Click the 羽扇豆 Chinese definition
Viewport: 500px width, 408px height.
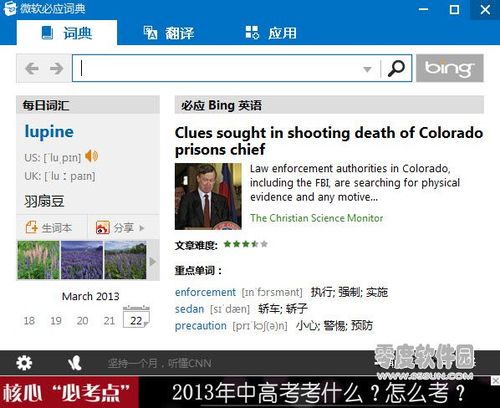(x=44, y=201)
